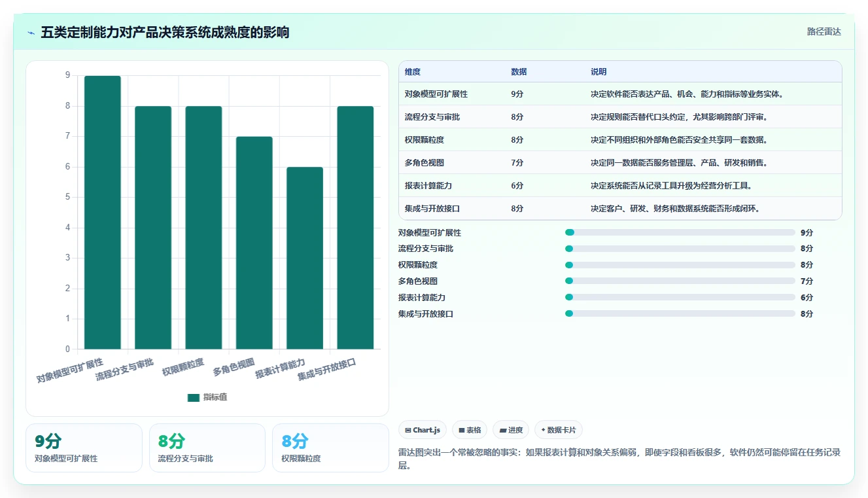Open the 8分 权限颗粒度 data card
This screenshot has width=868, height=498.
(x=330, y=448)
